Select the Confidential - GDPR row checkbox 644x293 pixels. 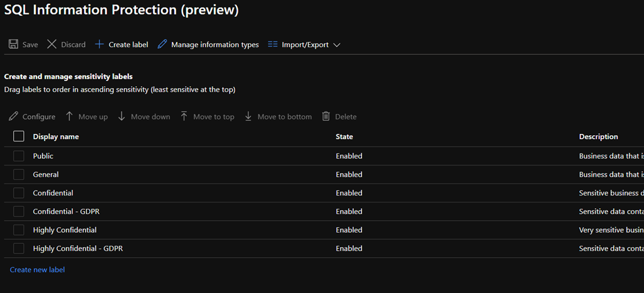19,211
